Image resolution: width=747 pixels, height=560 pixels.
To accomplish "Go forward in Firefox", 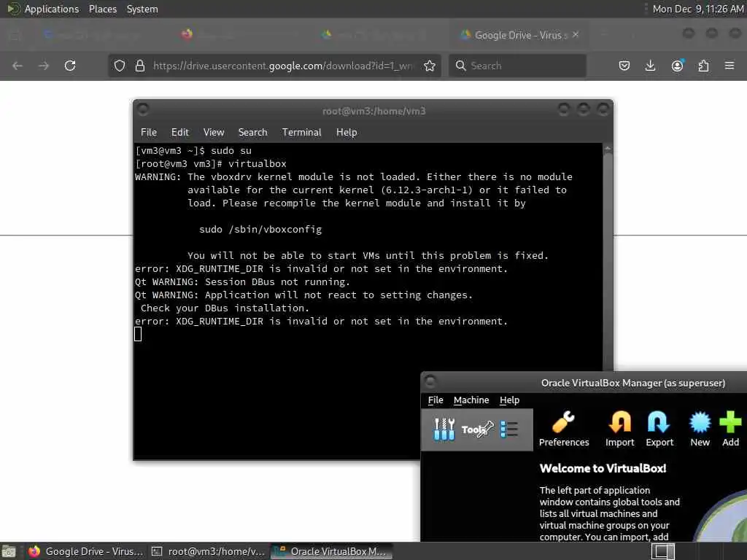I will click(44, 65).
